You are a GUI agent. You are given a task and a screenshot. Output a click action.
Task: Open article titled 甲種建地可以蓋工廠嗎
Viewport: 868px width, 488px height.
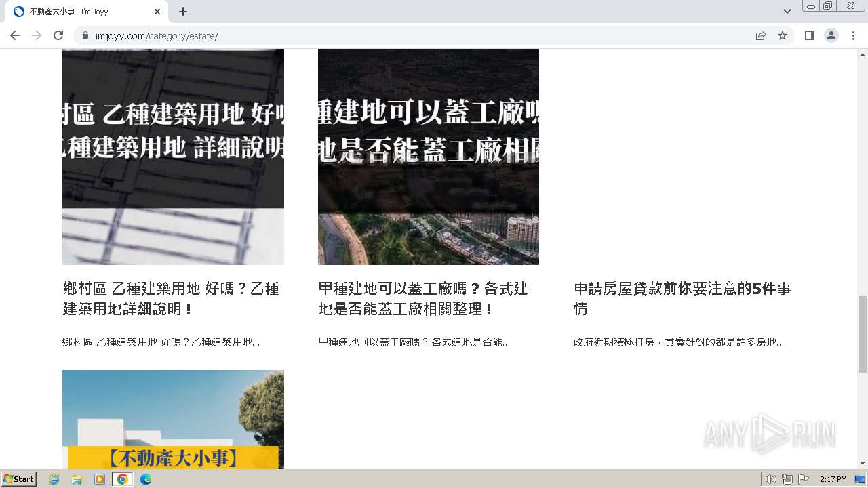tap(423, 299)
